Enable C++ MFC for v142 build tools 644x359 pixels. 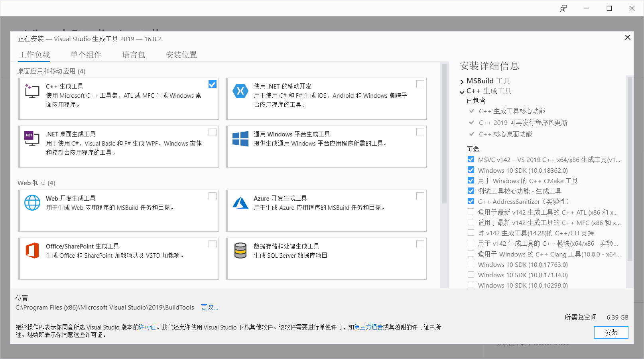point(471,222)
